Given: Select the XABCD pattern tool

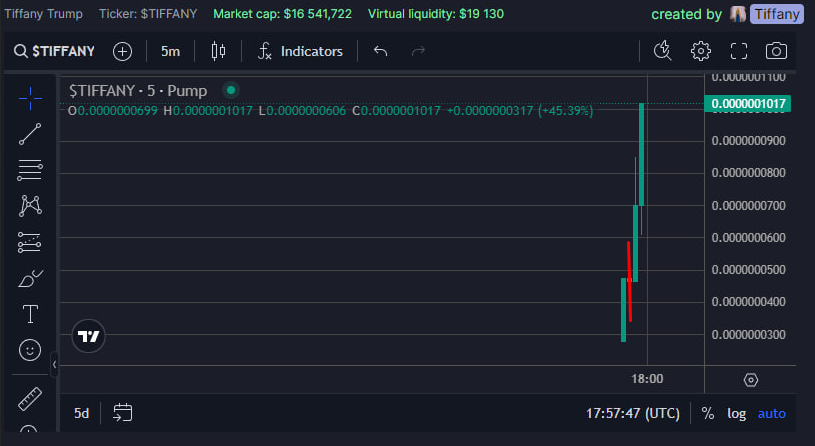Looking at the screenshot, I should coord(30,206).
